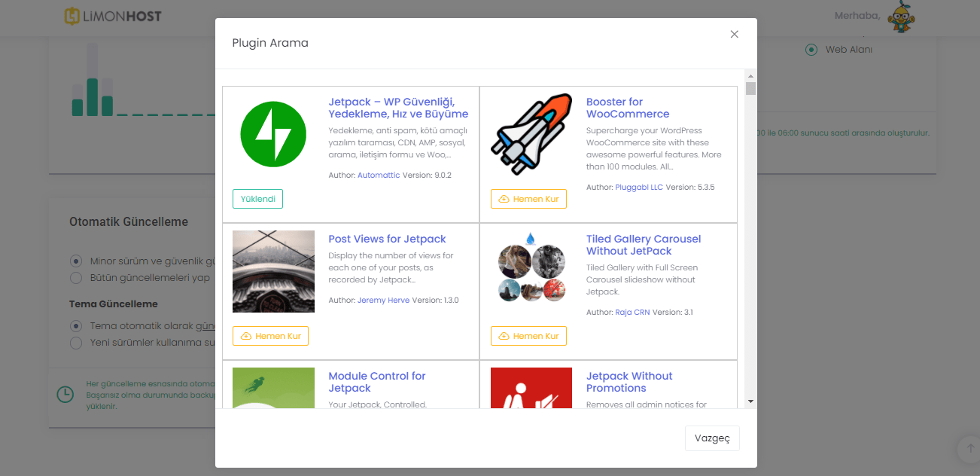Open the Module Control for Jetpack title
The height and width of the screenshot is (476, 980).
coord(377,382)
